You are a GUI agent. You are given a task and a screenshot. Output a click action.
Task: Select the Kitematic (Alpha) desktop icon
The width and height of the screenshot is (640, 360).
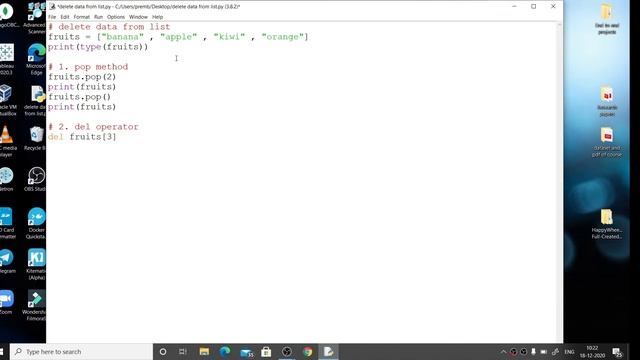pyautogui.click(x=36, y=264)
